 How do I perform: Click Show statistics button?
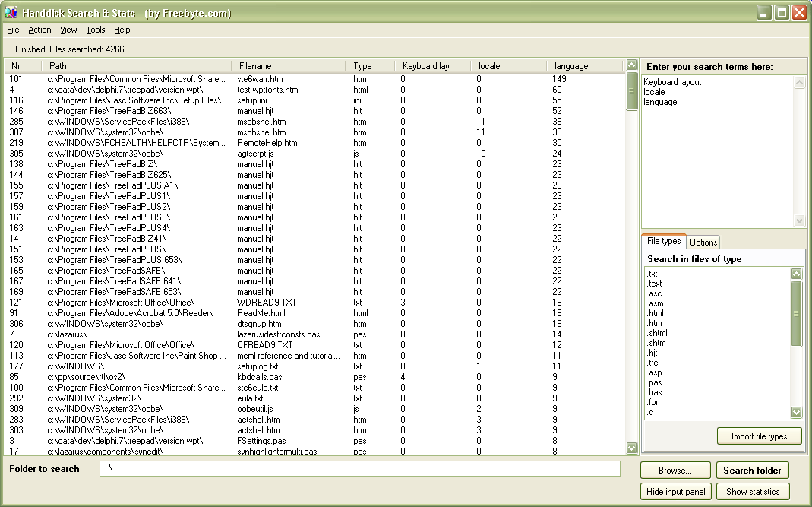point(752,492)
